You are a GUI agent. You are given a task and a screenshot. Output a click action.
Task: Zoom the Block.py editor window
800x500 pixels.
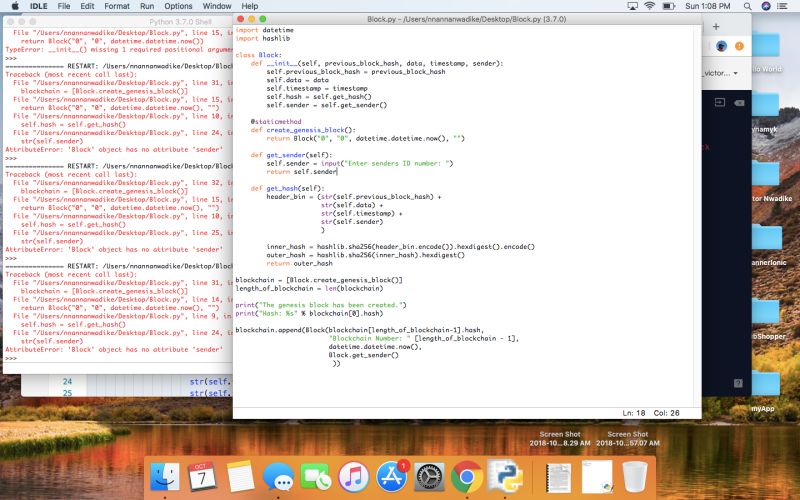tap(263, 19)
